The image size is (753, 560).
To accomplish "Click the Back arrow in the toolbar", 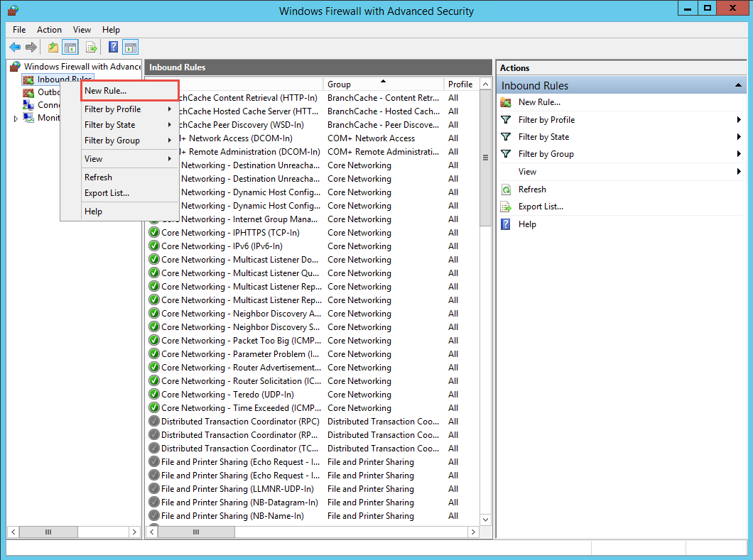I will pos(15,48).
